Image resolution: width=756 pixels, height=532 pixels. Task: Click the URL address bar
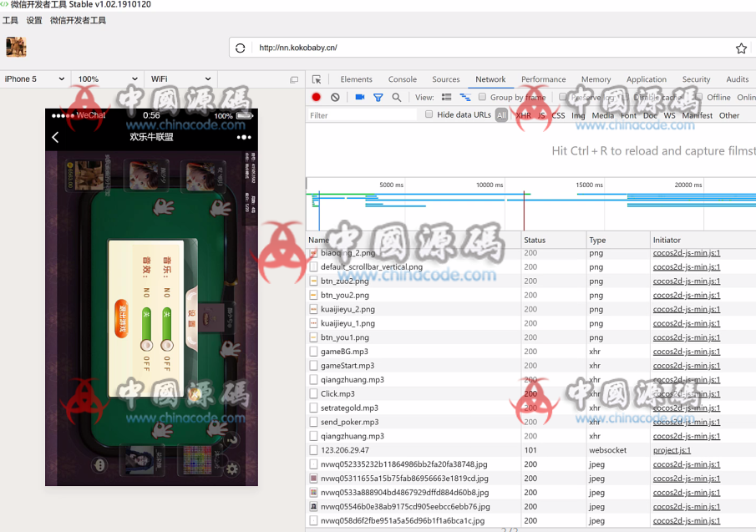(x=492, y=48)
